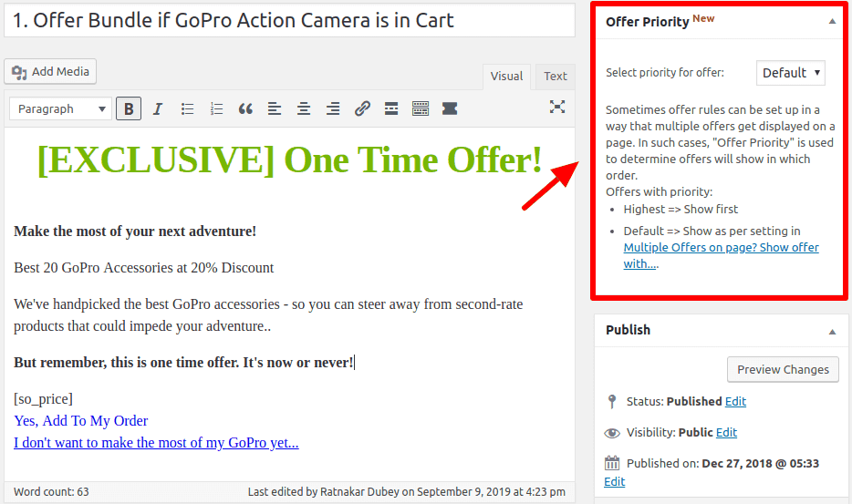The height and width of the screenshot is (504, 852).
Task: Toggle the toolbar kitchen sink
Action: point(421,108)
